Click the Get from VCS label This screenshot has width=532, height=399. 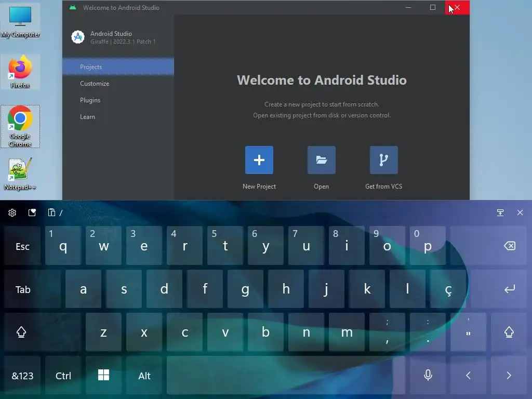[384, 187]
